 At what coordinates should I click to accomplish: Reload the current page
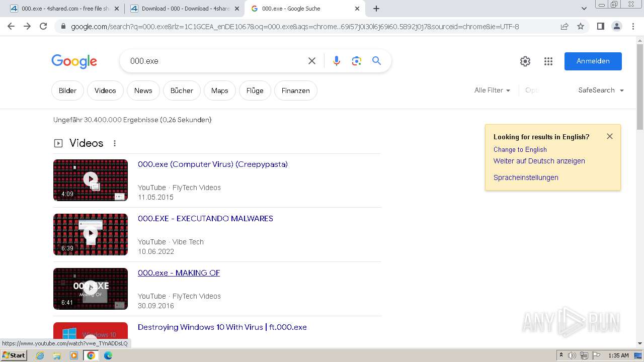point(43,26)
